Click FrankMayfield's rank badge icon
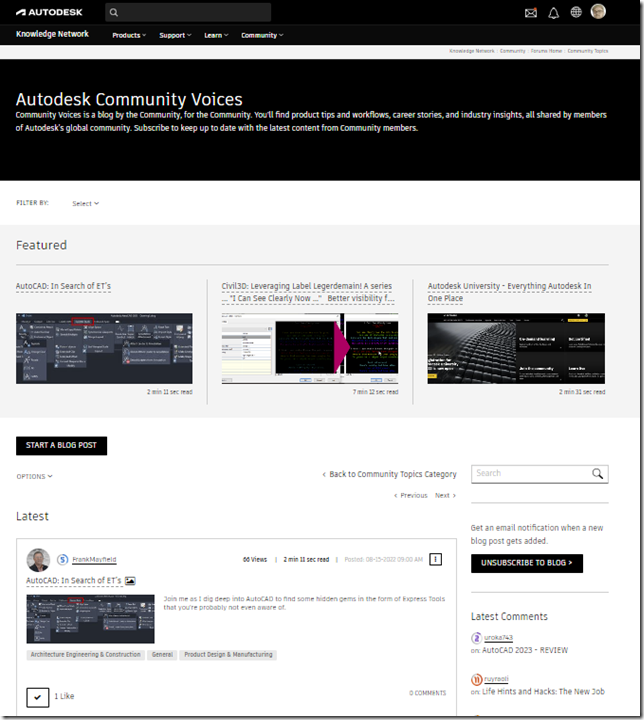The height and width of the screenshot is (720, 644). (x=62, y=559)
